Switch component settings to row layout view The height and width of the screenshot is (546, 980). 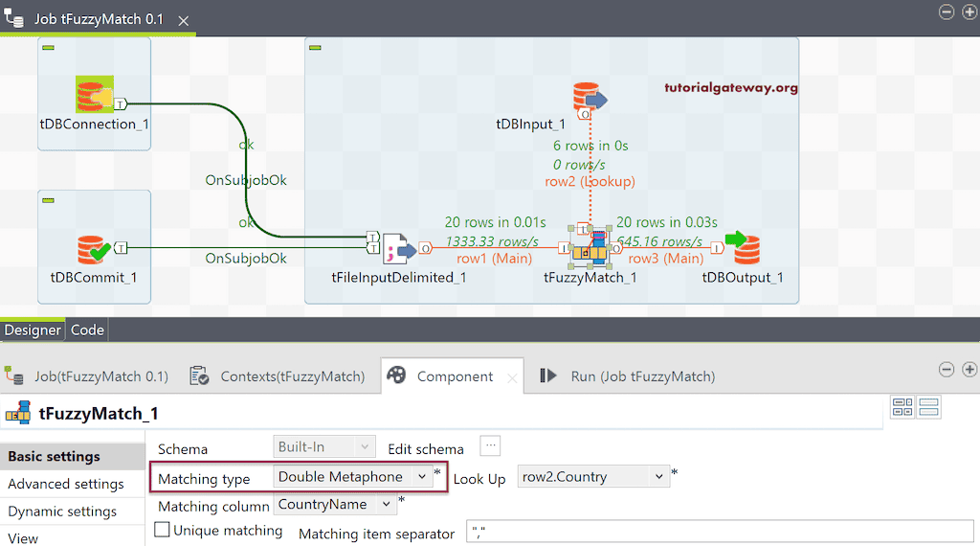click(x=928, y=407)
